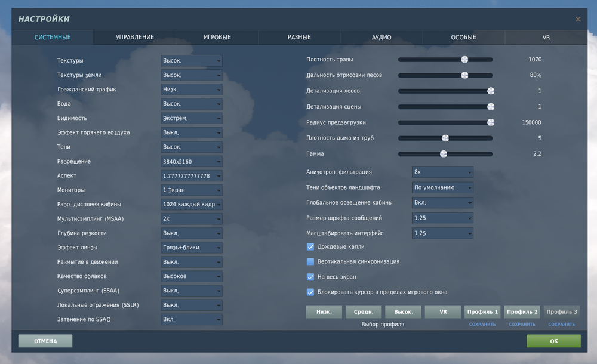
Task: Open the Анизотроп. фильтрация dropdown
Action: click(x=442, y=172)
